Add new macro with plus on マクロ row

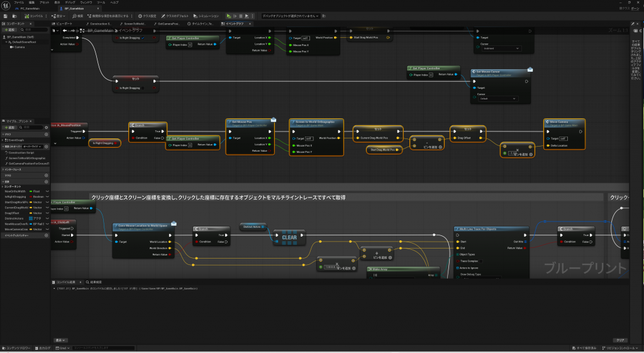pos(46,176)
